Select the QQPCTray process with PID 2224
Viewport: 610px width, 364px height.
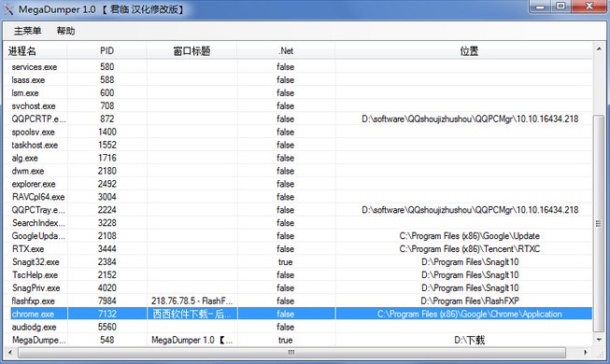pos(298,210)
